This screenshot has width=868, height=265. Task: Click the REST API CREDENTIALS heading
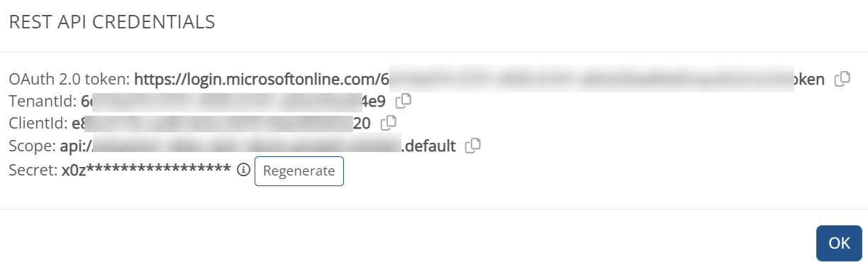(111, 23)
